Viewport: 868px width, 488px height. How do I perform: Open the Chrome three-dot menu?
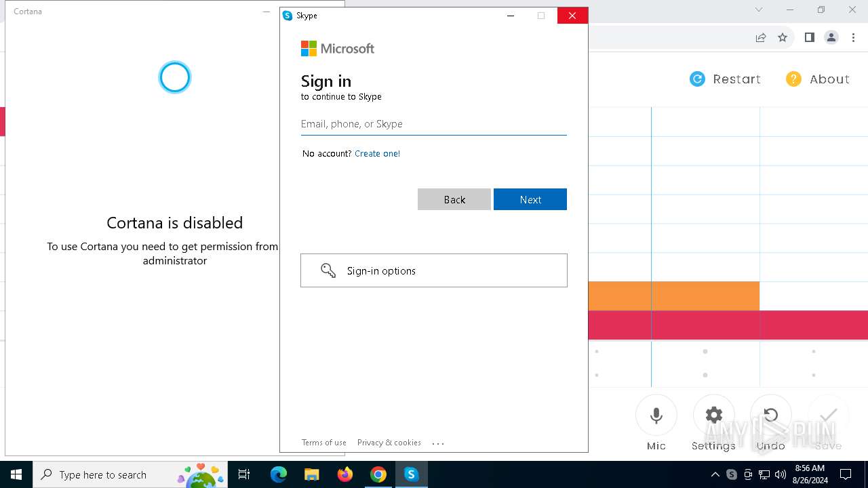click(854, 37)
